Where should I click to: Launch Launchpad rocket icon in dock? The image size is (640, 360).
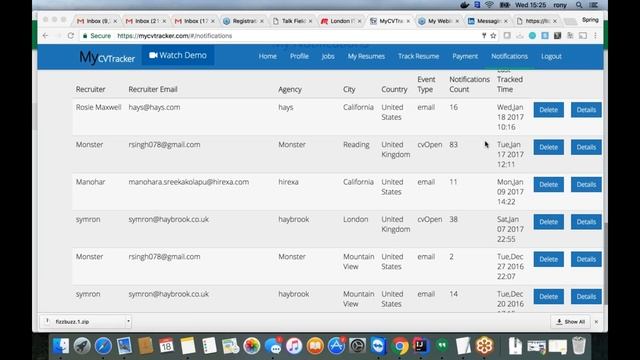pos(82,346)
